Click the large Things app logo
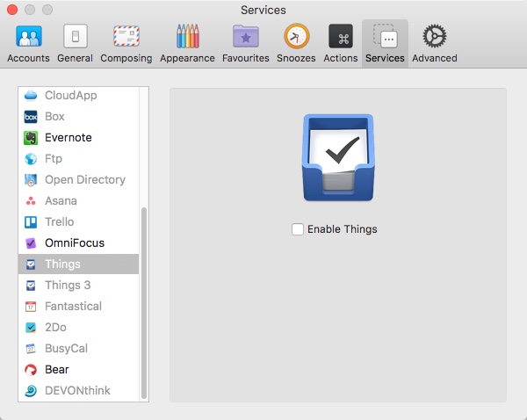Screen dimensions: 527x420 (338, 157)
